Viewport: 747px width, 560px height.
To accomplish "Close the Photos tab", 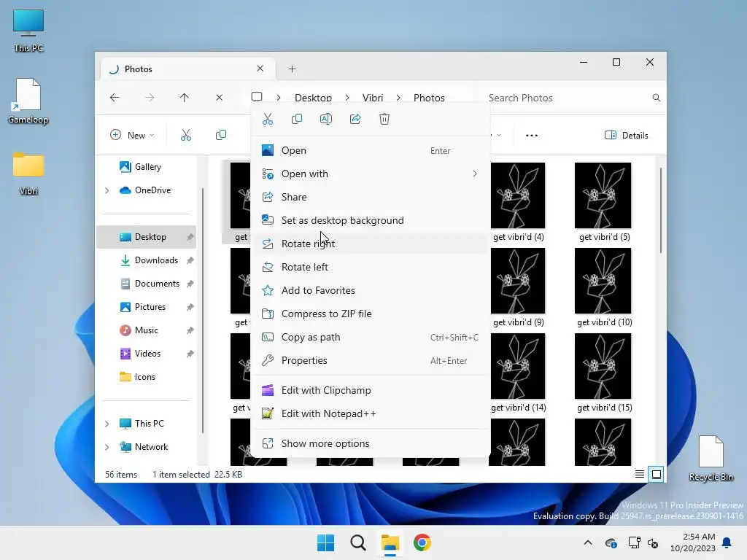I will pos(260,69).
